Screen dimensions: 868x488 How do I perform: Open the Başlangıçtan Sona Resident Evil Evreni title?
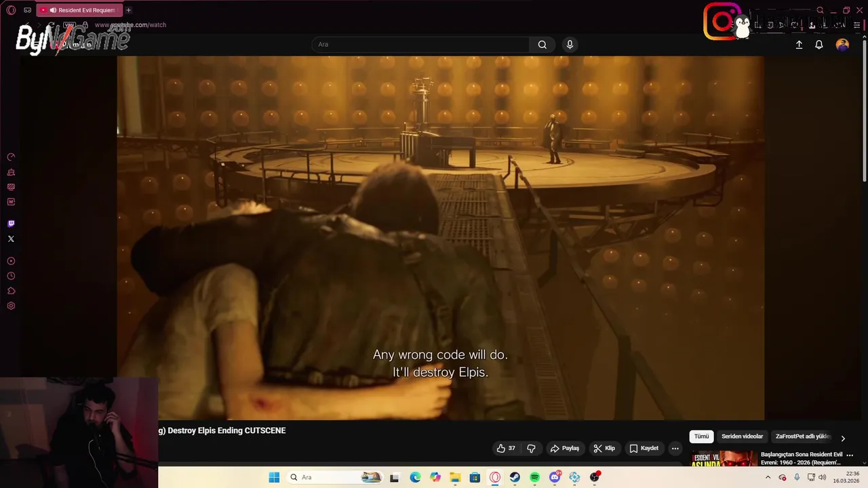tap(802, 458)
